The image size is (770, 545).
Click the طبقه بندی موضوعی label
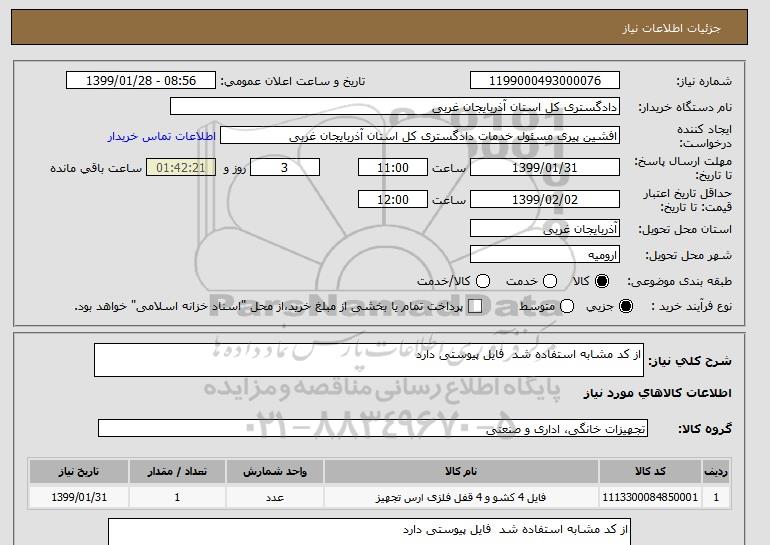(x=679, y=281)
